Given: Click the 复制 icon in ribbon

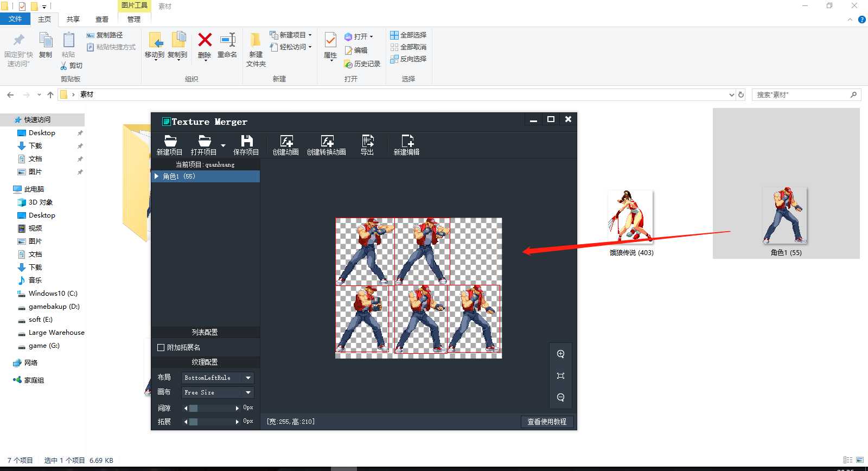Looking at the screenshot, I should click(x=46, y=40).
